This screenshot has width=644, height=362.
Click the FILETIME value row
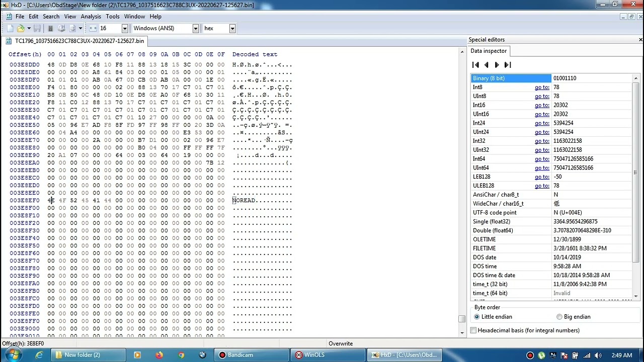pyautogui.click(x=551, y=248)
